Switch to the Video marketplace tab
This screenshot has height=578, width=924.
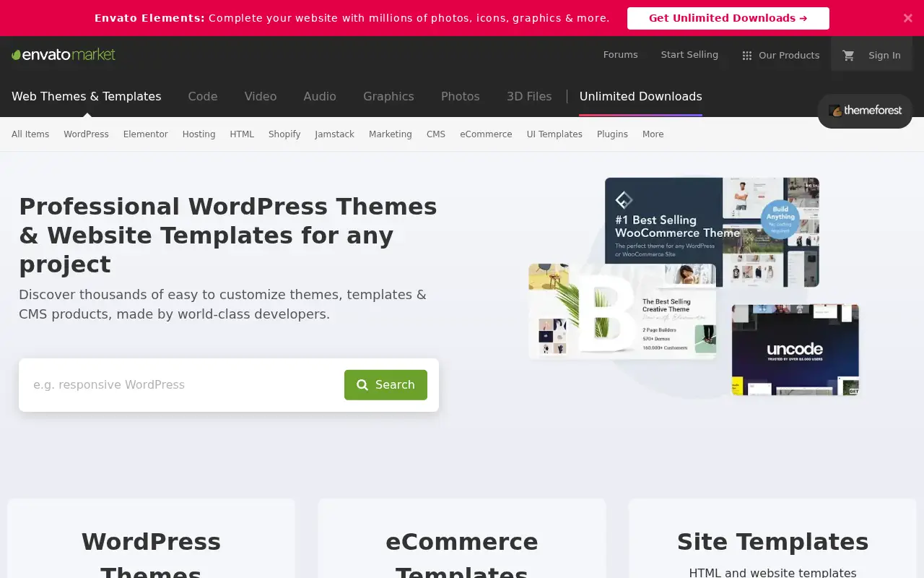pos(261,96)
